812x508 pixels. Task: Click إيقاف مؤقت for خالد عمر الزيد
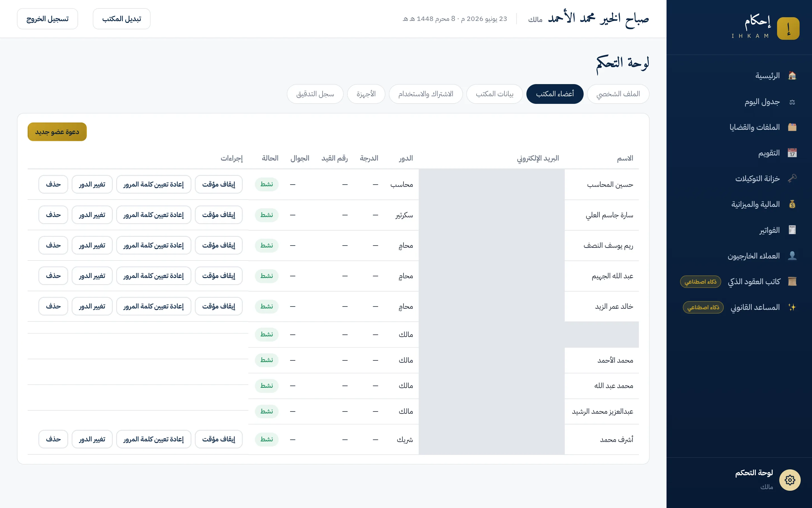click(219, 306)
